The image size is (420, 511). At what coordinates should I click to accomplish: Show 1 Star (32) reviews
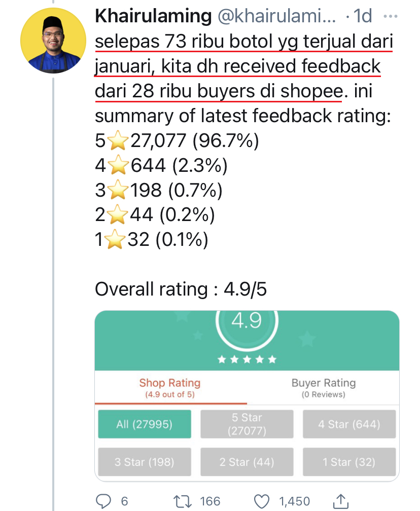pyautogui.click(x=349, y=462)
